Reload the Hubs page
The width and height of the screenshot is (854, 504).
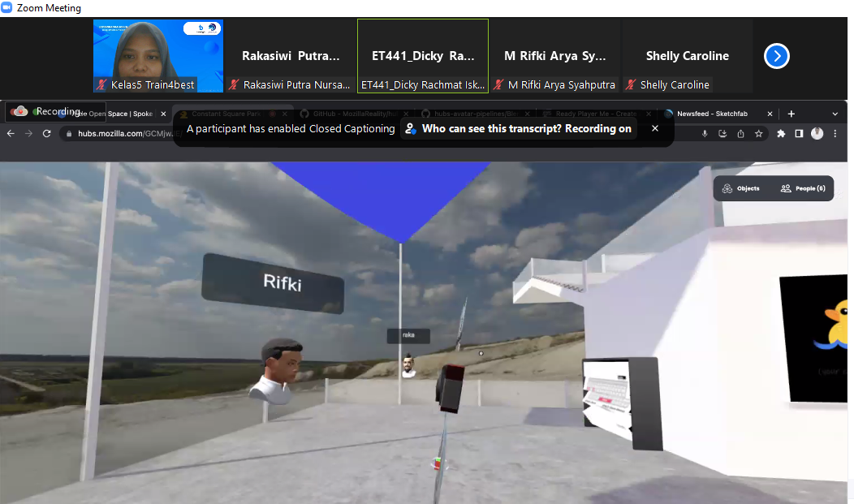(x=46, y=133)
